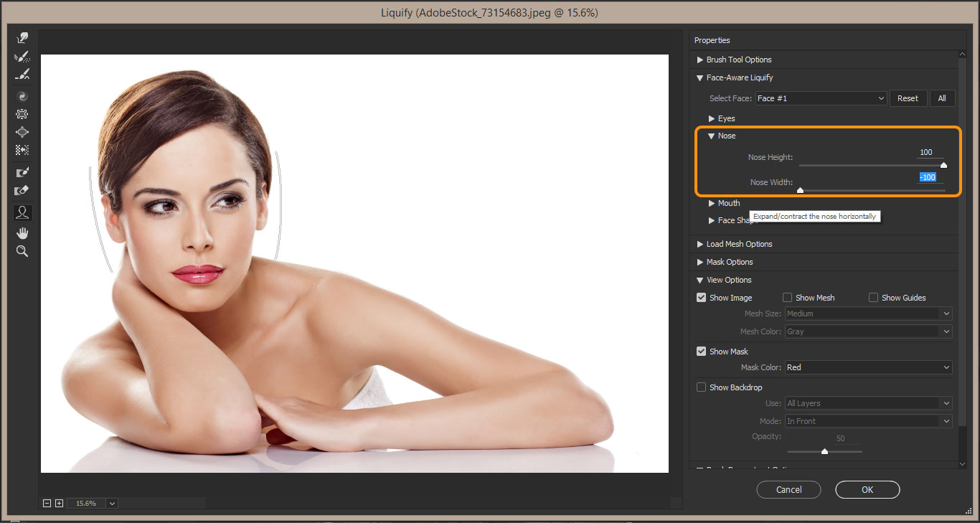Image resolution: width=980 pixels, height=523 pixels.
Task: Select the Pucker tool
Action: 22,113
